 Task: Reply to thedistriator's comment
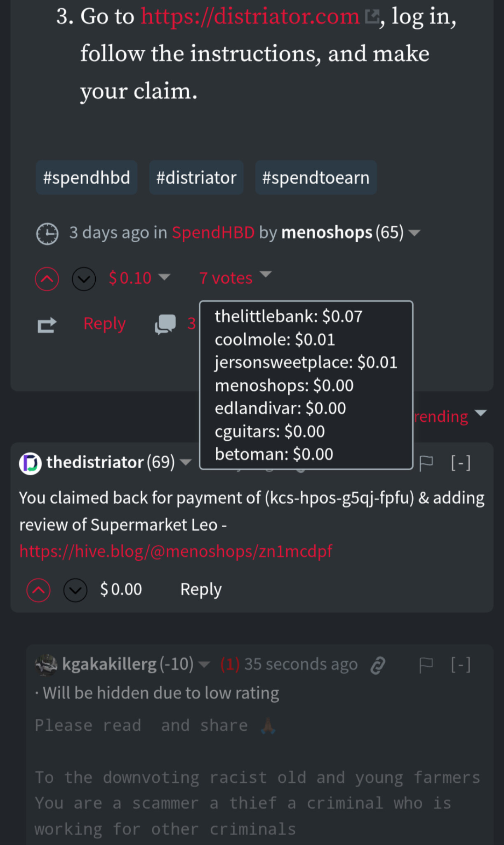(x=201, y=590)
